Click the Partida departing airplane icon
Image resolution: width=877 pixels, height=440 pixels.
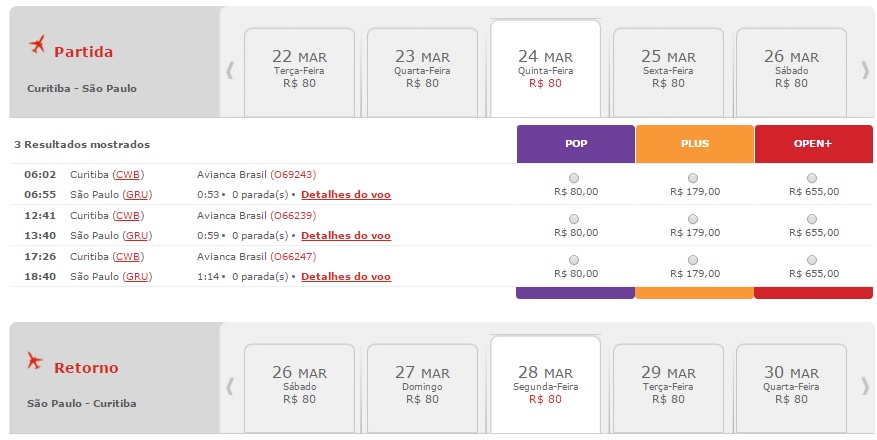pos(39,45)
